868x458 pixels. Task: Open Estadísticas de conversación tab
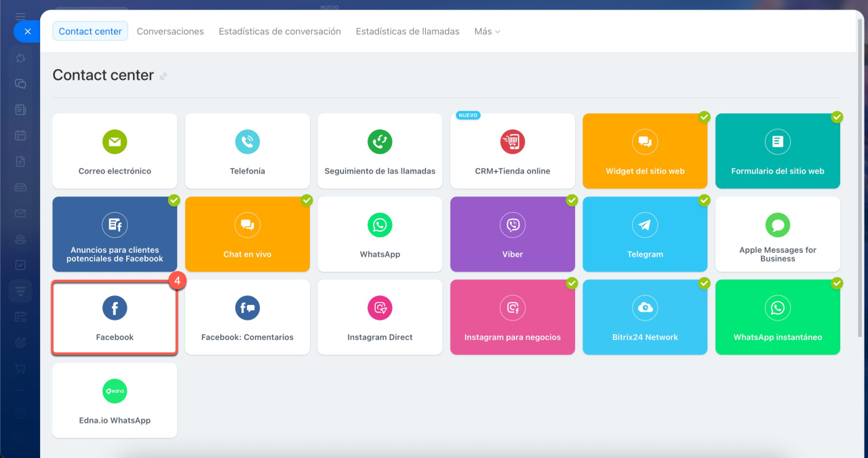coord(280,31)
